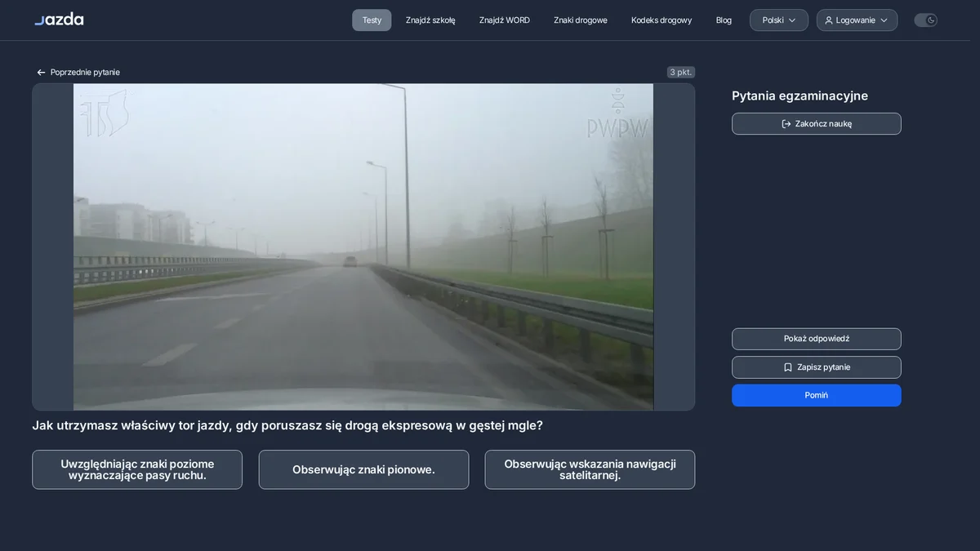Image resolution: width=980 pixels, height=551 pixels.
Task: Click the 3 pkt. points badge
Action: [681, 73]
